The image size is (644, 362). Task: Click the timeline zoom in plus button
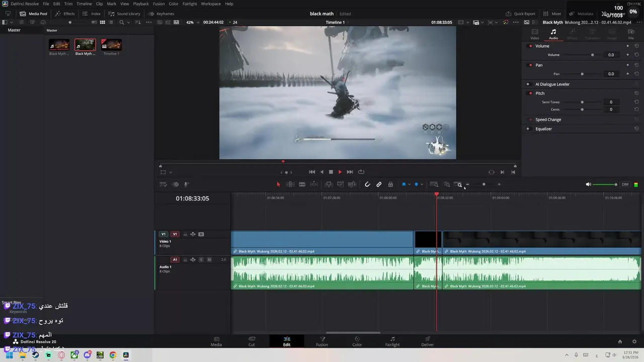[x=499, y=185]
